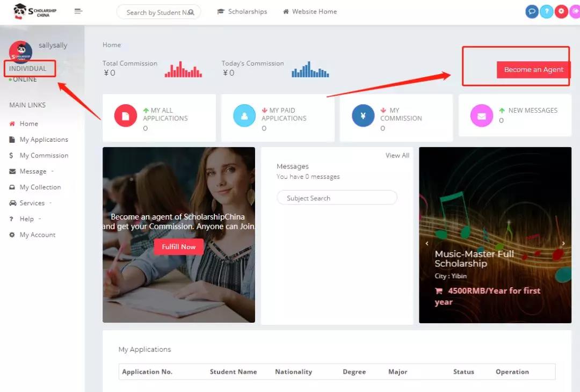
Task: Click the sallysally profile avatar
Action: (x=20, y=52)
